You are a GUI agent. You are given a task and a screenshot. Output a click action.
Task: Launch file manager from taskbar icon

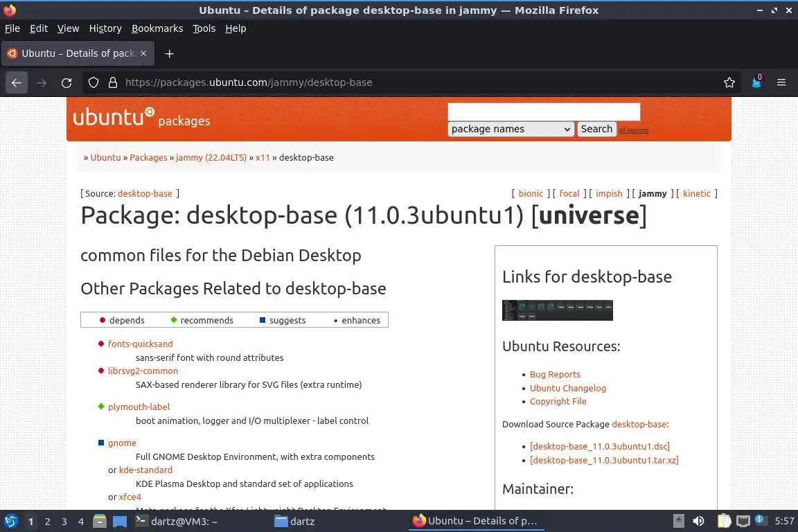(x=100, y=522)
